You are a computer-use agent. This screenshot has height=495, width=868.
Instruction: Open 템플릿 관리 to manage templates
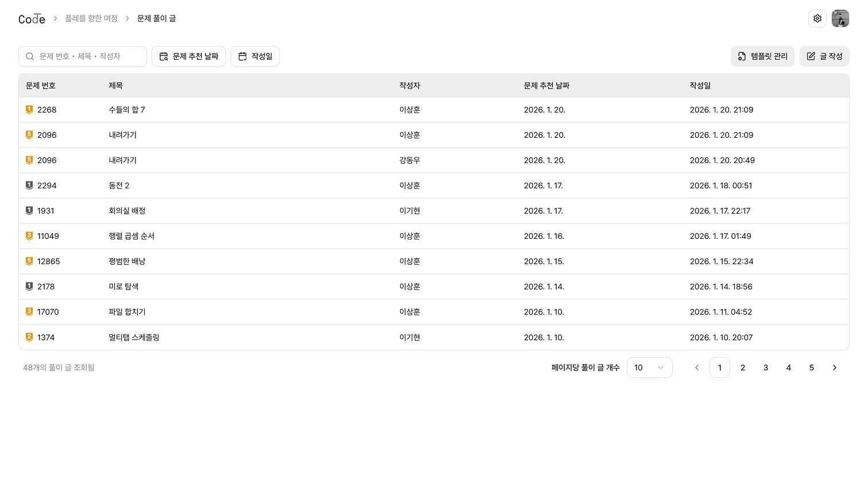(x=762, y=56)
